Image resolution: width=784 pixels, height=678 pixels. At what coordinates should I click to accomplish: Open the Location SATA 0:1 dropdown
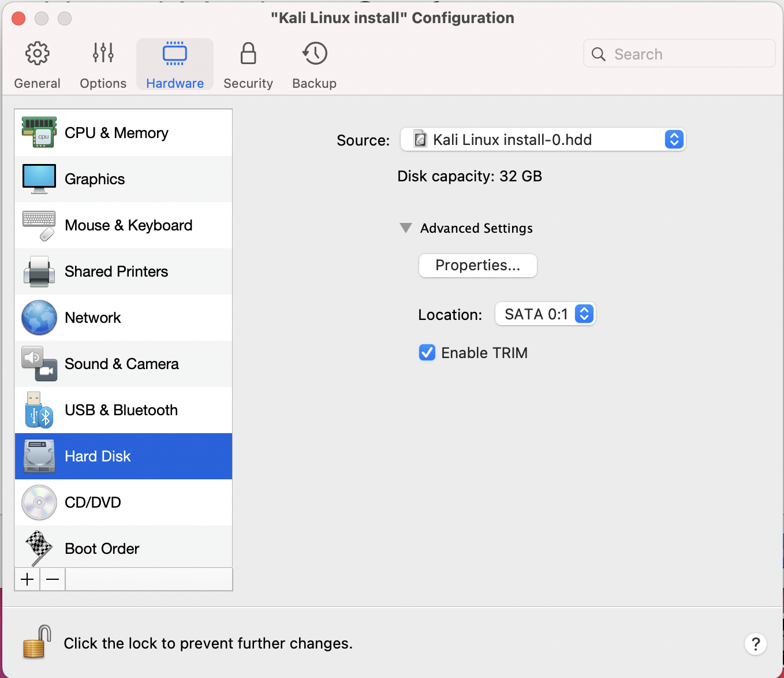pyautogui.click(x=545, y=314)
